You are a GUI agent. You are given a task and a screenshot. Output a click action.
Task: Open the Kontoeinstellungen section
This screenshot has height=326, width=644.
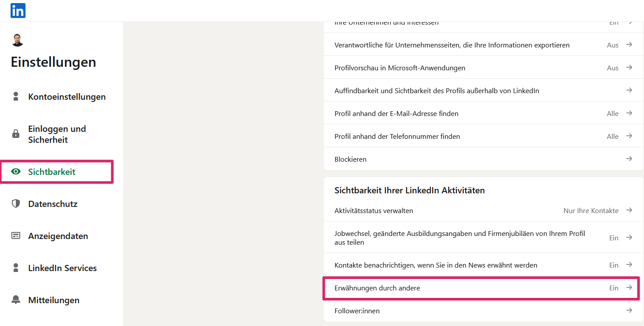coord(67,97)
